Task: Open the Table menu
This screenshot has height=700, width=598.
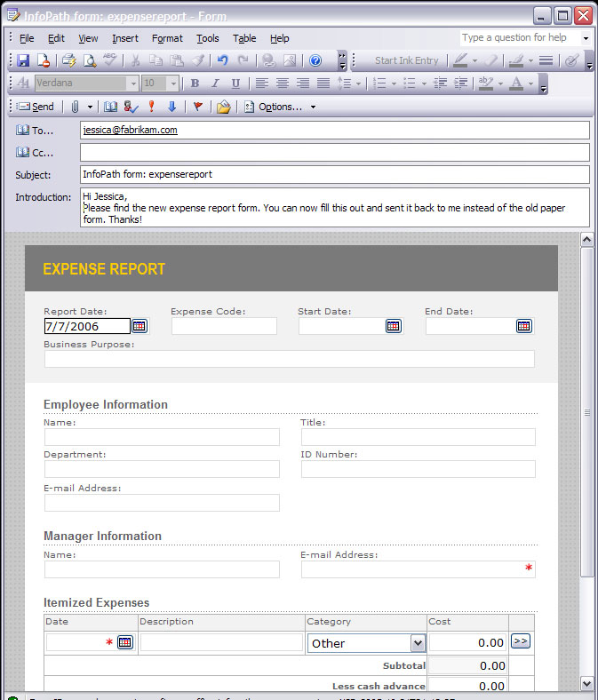Action: point(244,38)
